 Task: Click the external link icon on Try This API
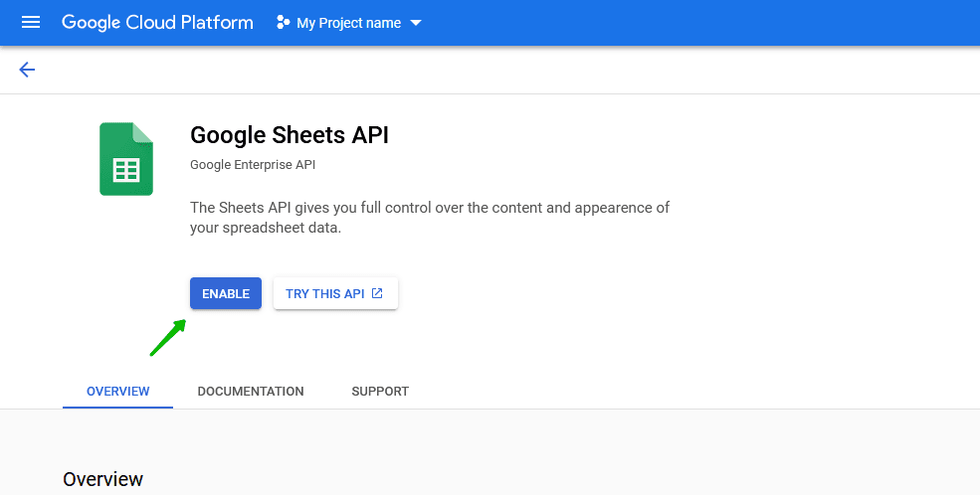click(377, 293)
